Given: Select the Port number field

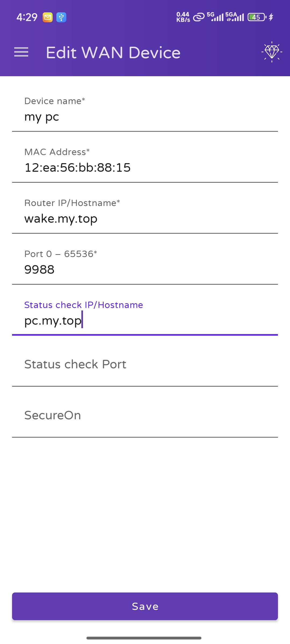Looking at the screenshot, I should (x=145, y=269).
